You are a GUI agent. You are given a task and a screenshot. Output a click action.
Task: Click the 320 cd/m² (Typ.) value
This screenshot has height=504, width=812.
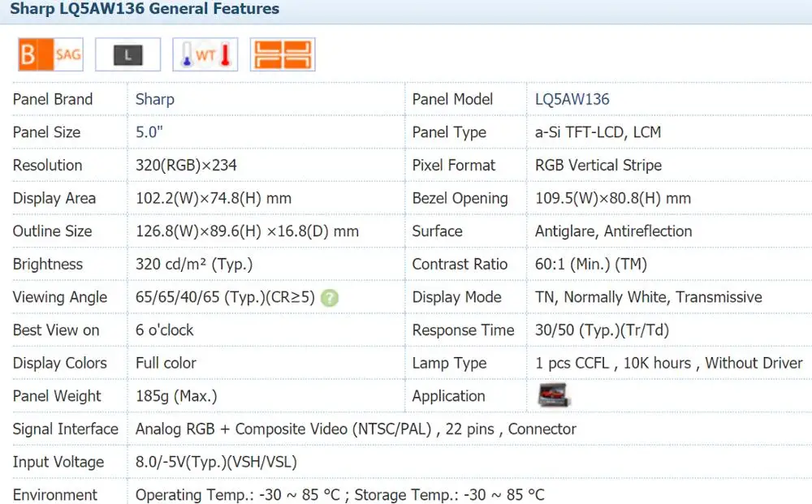pyautogui.click(x=194, y=265)
